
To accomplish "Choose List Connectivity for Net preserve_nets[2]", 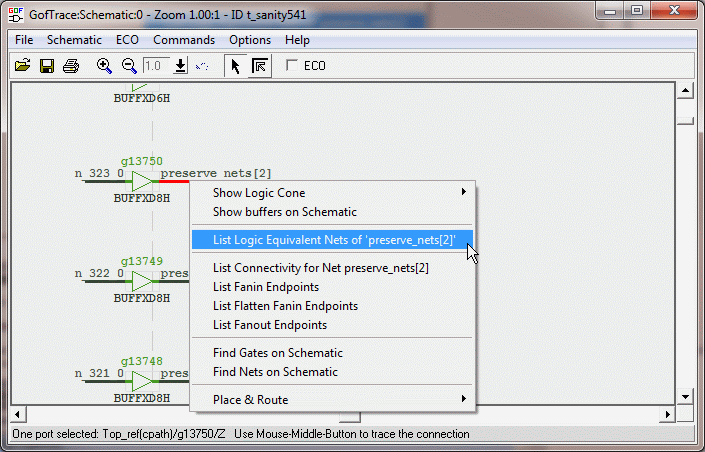I will pyautogui.click(x=332, y=268).
